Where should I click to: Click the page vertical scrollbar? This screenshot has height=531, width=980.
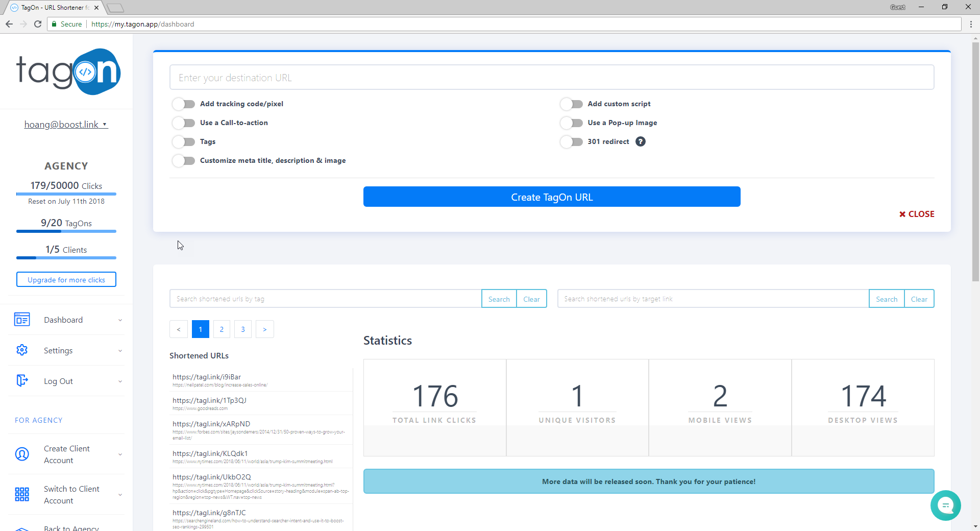coord(975,161)
